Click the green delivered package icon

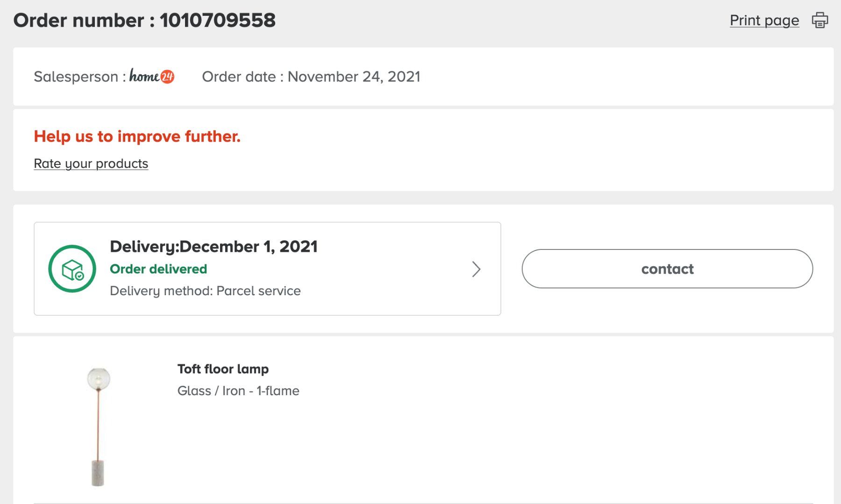pos(72,269)
